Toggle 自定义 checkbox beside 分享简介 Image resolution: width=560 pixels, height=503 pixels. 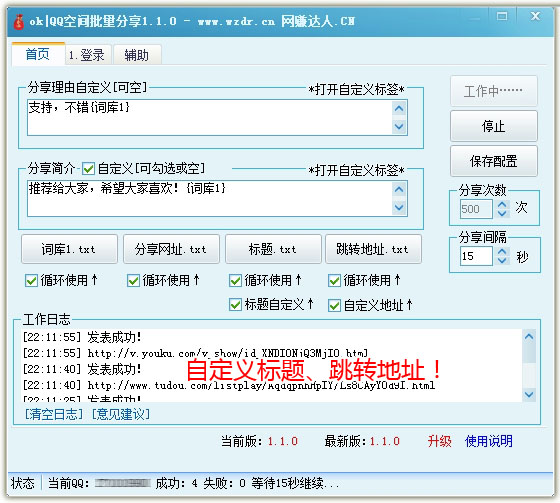(88, 169)
